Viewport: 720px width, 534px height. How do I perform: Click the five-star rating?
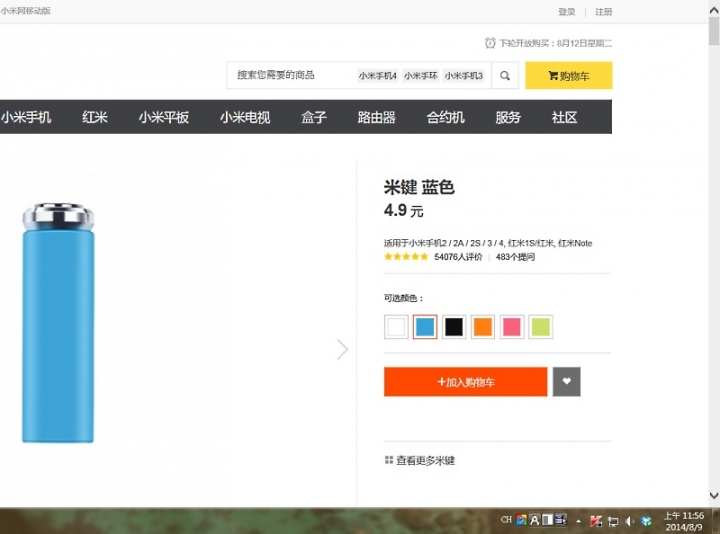click(x=406, y=257)
